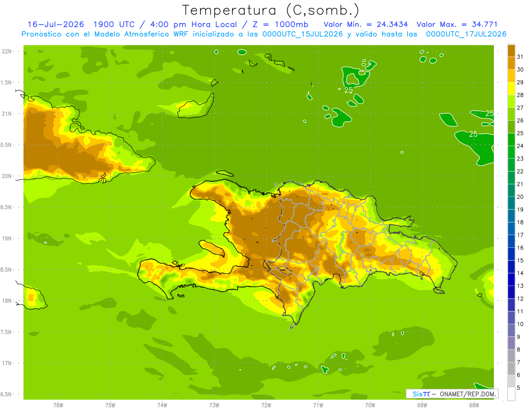Click the 'ONAMET/REP.DOM.' credit label
This screenshot has width=532, height=411.
[x=467, y=394]
